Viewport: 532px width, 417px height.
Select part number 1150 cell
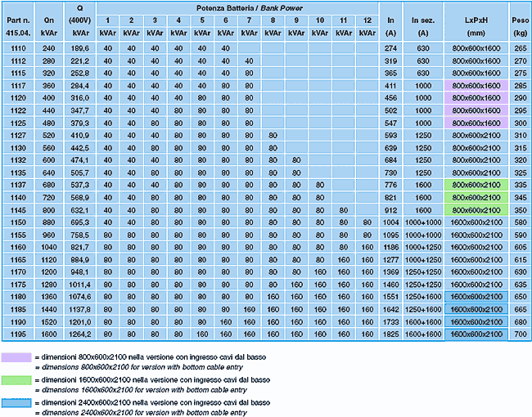click(18, 222)
